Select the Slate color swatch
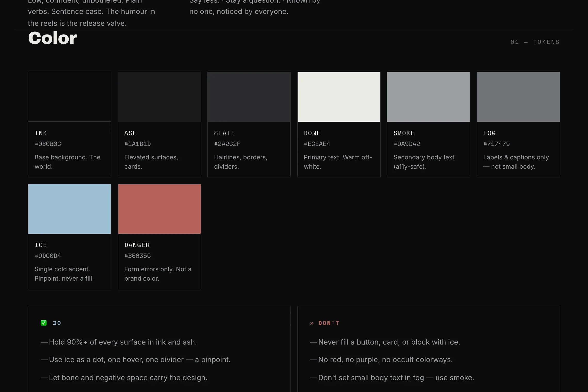Screen dimensions: 588x392 [x=249, y=97]
